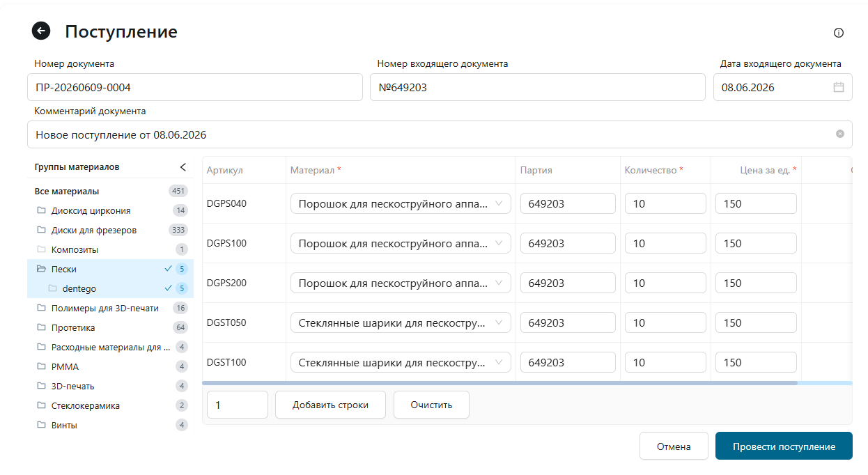Screen dimensions: 868x475
Task: Click Провести поступление button
Action: (x=784, y=446)
